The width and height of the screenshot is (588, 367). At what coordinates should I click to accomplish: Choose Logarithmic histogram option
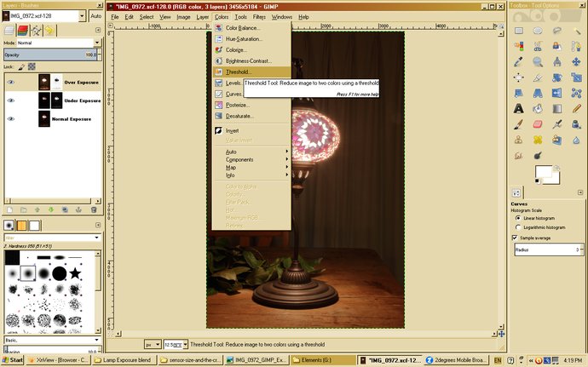(518, 227)
